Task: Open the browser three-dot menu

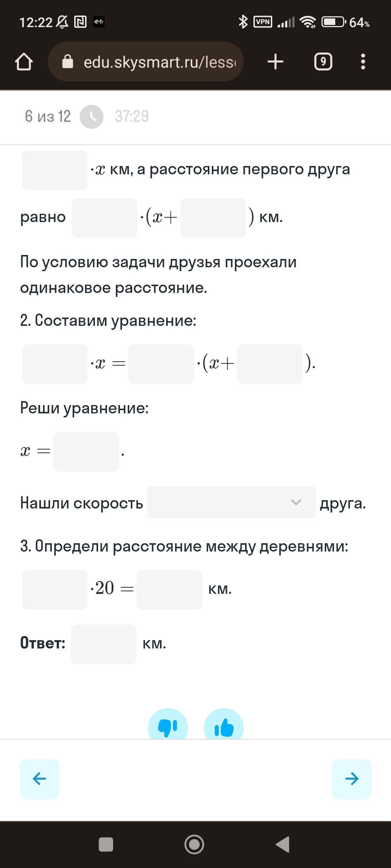Action: click(363, 61)
